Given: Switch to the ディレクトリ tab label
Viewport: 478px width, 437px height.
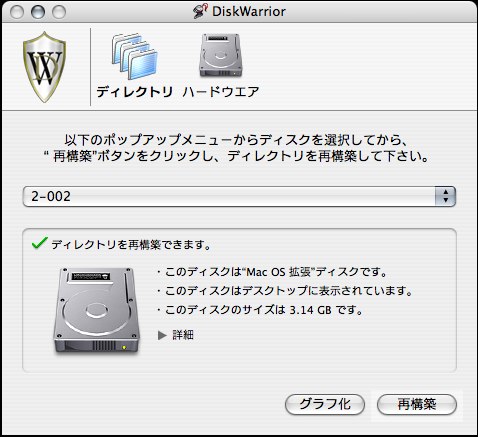Looking at the screenshot, I should (135, 92).
